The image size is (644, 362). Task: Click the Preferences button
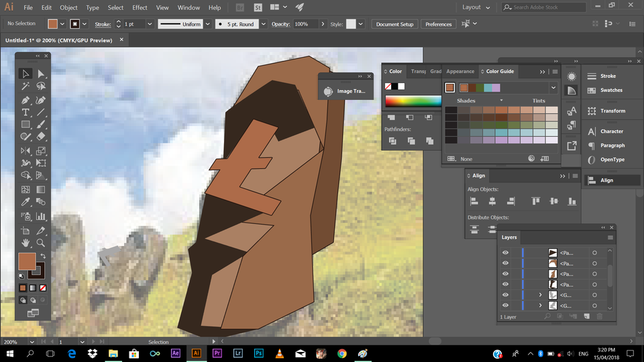pos(438,24)
